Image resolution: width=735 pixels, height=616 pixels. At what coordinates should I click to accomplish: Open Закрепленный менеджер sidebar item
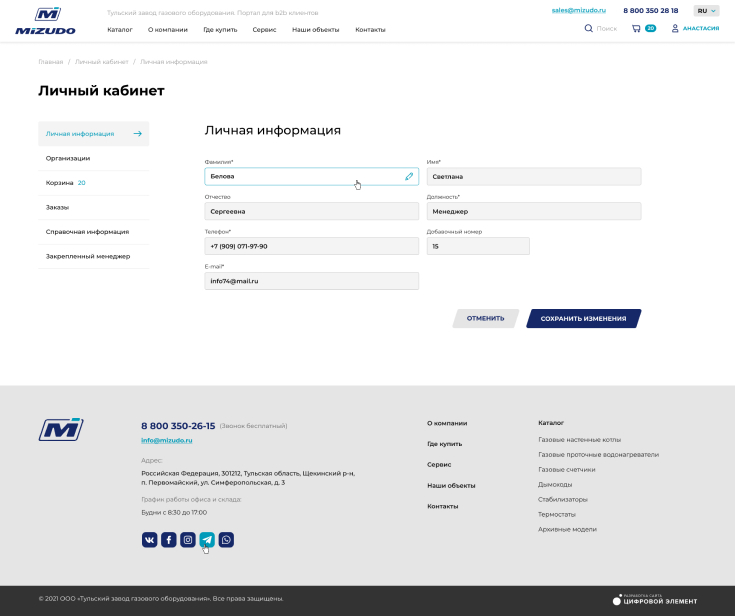pos(88,256)
